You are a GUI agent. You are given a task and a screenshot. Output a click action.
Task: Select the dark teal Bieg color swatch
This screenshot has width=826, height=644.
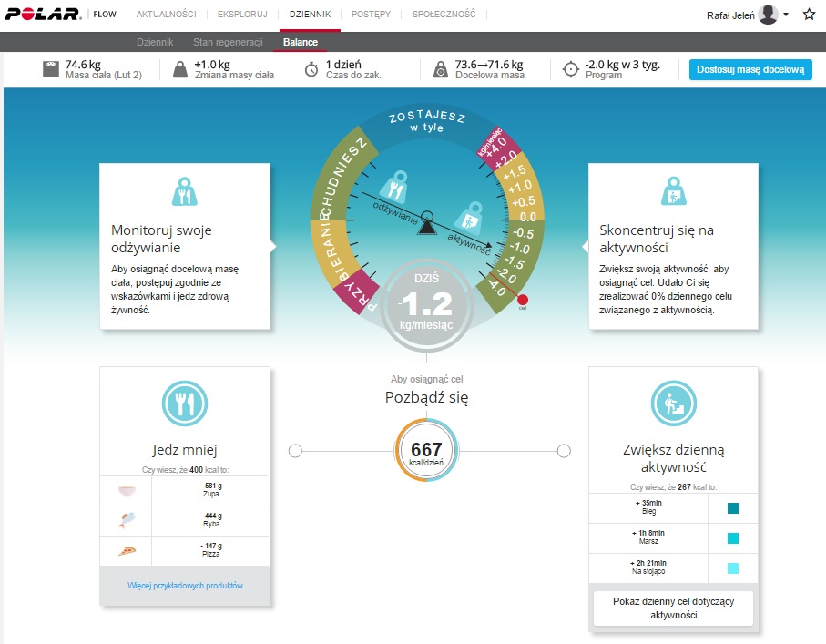[x=733, y=508]
